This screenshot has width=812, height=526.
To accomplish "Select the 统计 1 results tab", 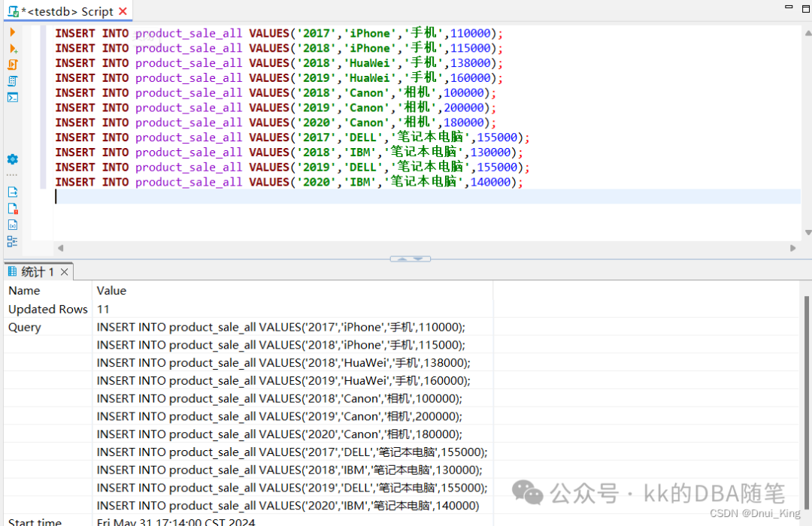I will tap(38, 272).
